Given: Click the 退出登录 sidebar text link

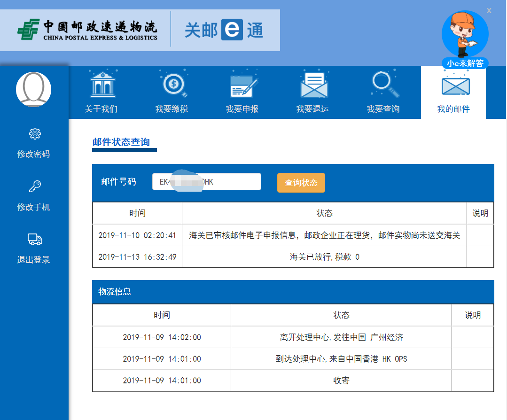Looking at the screenshot, I should click(33, 260).
